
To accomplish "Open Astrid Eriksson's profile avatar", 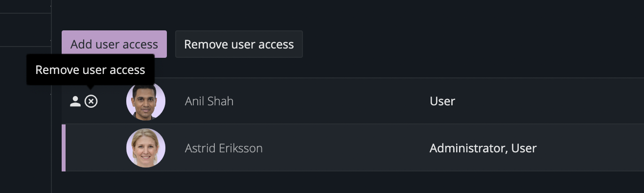I will (x=146, y=148).
